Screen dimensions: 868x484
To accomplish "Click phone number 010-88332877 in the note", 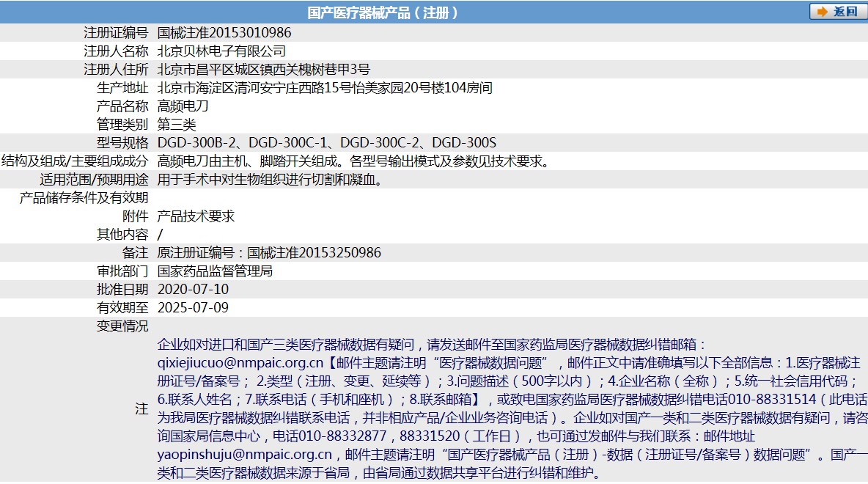I will (342, 436).
